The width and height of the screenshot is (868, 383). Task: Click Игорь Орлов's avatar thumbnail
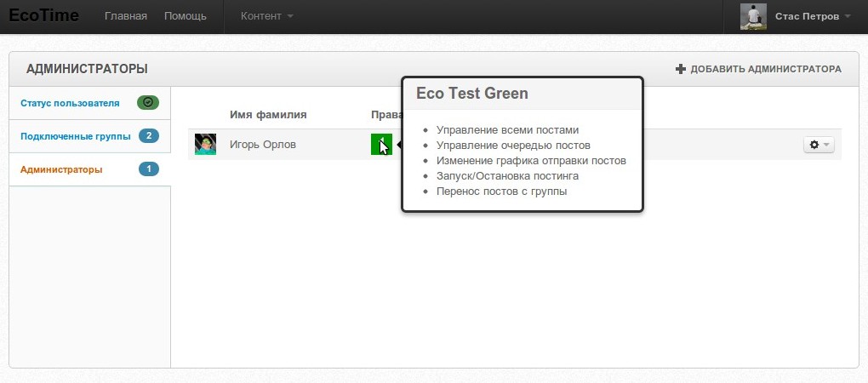(205, 145)
